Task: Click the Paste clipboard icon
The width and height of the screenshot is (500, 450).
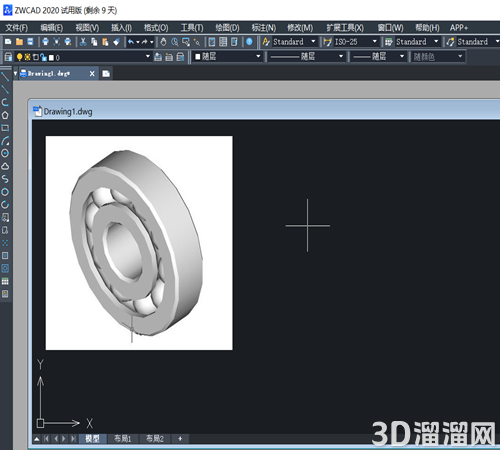Action: pyautogui.click(x=105, y=42)
